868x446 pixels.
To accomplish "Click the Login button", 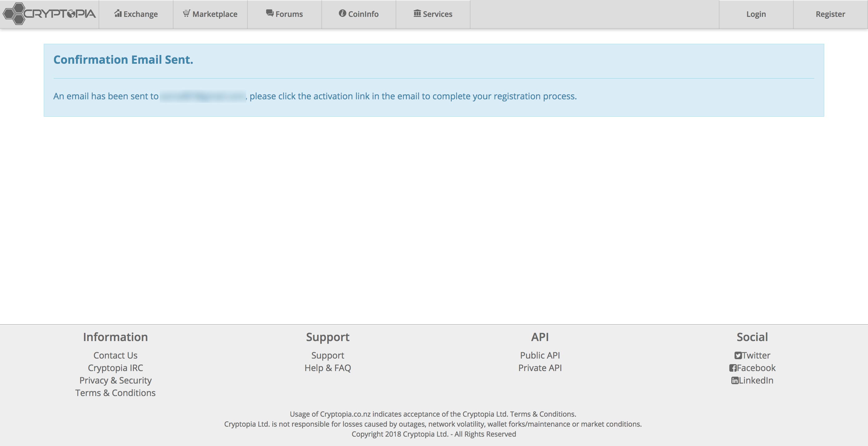I will click(x=756, y=14).
